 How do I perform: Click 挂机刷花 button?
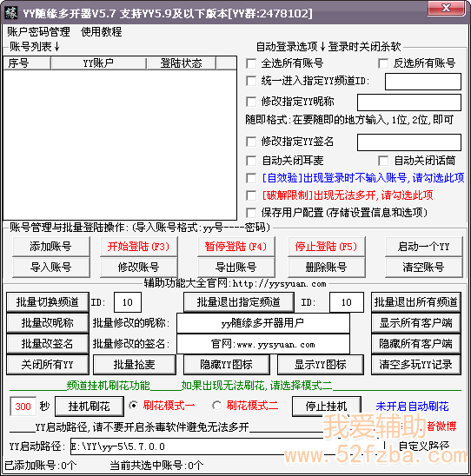pyautogui.click(x=90, y=407)
